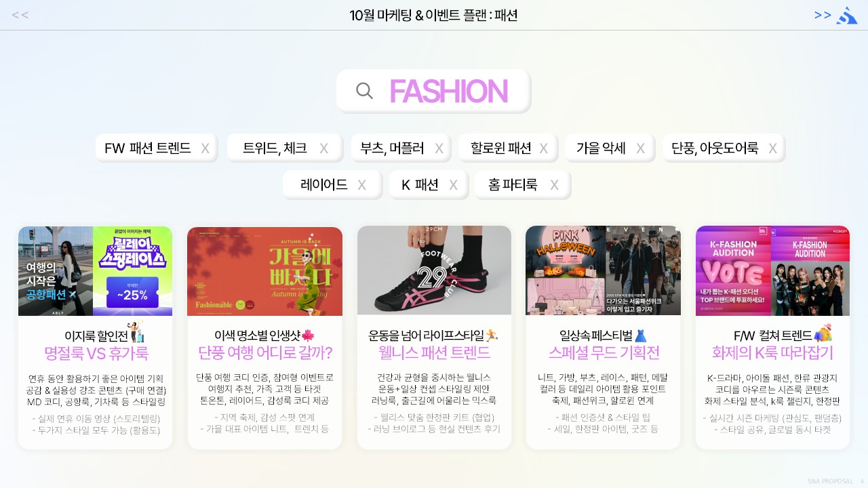This screenshot has width=868, height=488.
Task: Advance to next slide with >> arrows
Action: 823,15
